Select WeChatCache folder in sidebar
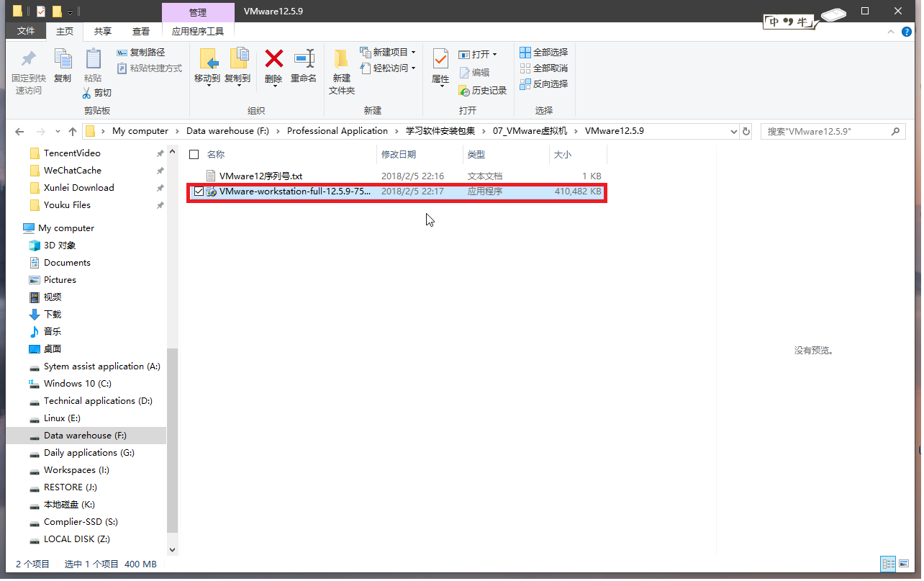 pyautogui.click(x=72, y=171)
